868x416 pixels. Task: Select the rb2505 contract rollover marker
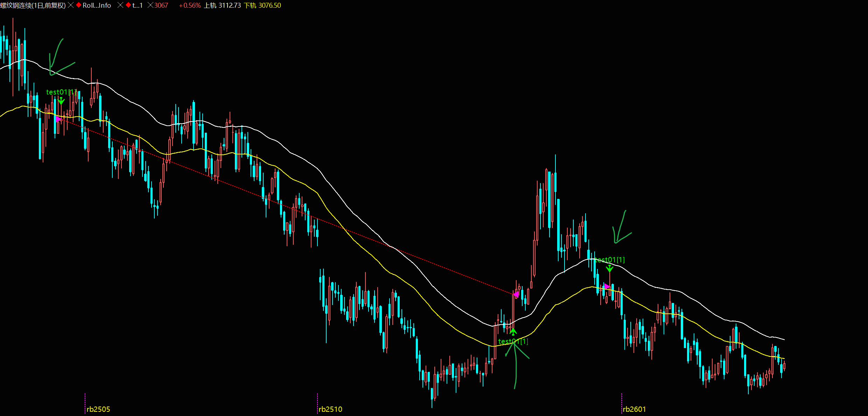coord(98,409)
